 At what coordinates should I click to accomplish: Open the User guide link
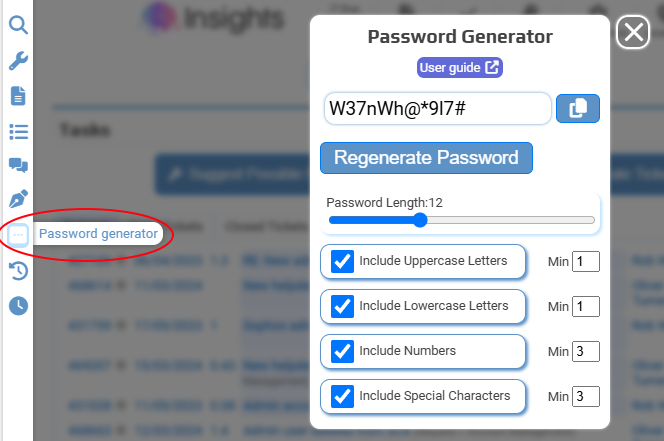point(459,68)
